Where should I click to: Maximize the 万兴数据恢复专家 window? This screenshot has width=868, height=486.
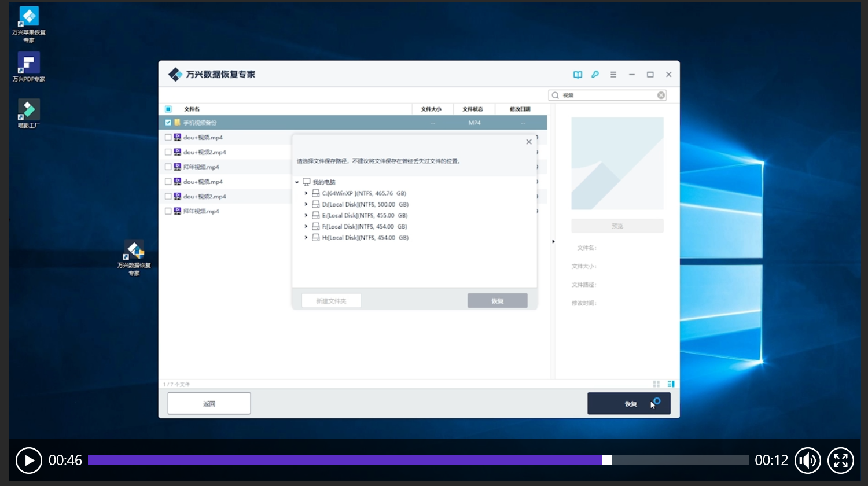tap(650, 75)
